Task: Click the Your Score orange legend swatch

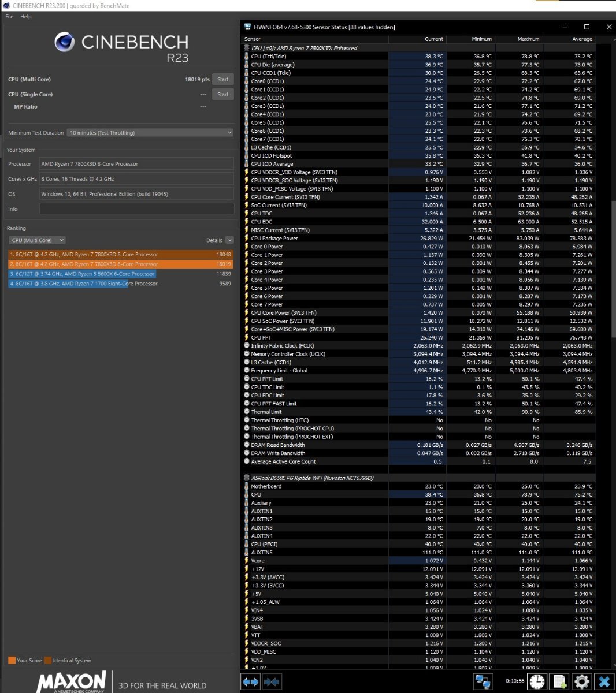Action: tap(12, 660)
